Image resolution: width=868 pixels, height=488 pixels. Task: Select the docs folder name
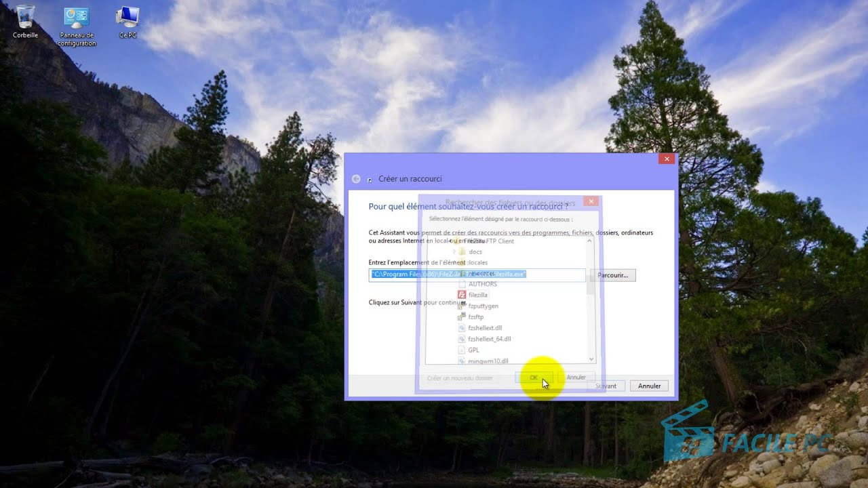point(475,252)
